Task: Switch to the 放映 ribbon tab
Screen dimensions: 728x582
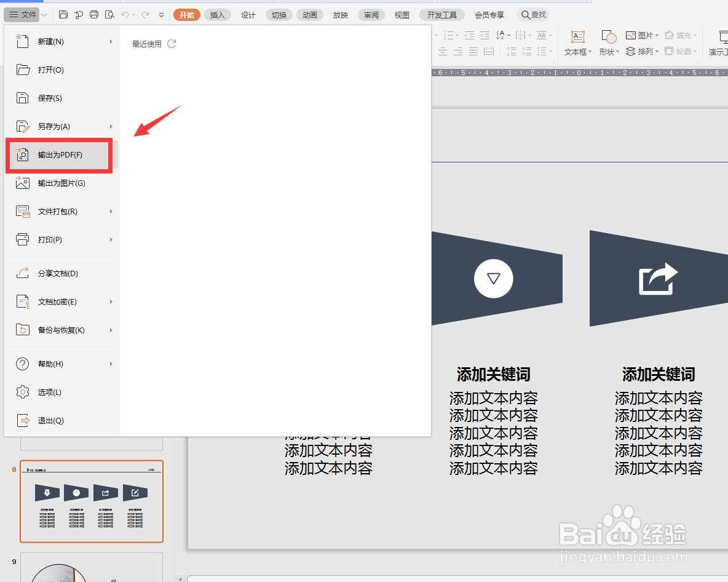Action: pos(340,15)
